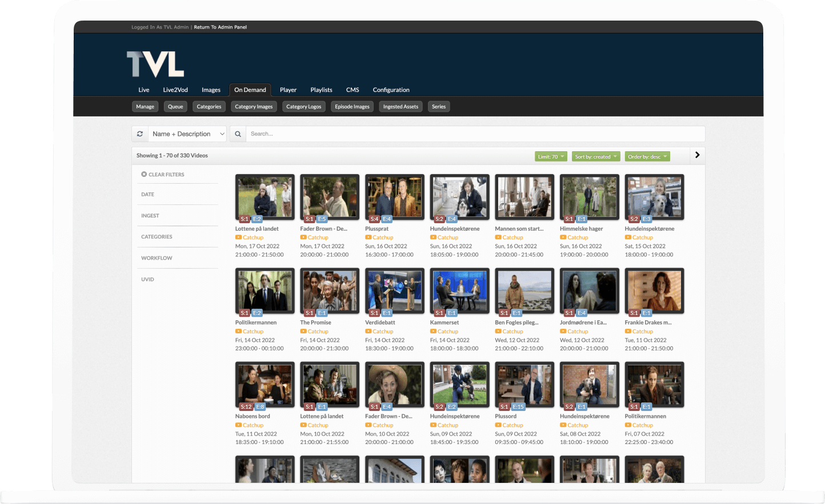This screenshot has height=504, width=825.
Task: Click the S:4 badge on Plussprat
Action: pos(374,219)
